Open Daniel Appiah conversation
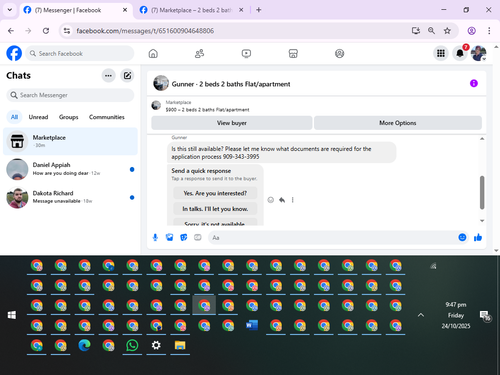This screenshot has height=375, width=500. [x=70, y=169]
